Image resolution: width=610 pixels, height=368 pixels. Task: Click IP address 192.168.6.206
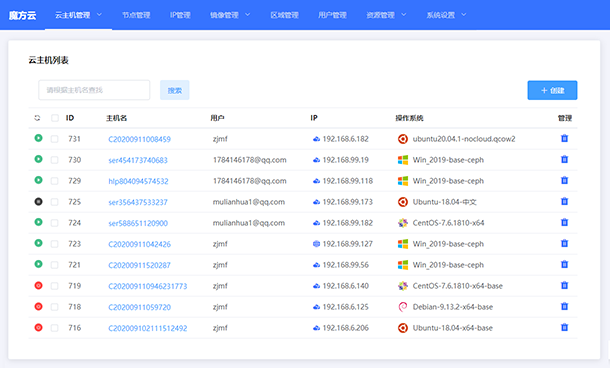pyautogui.click(x=345, y=328)
